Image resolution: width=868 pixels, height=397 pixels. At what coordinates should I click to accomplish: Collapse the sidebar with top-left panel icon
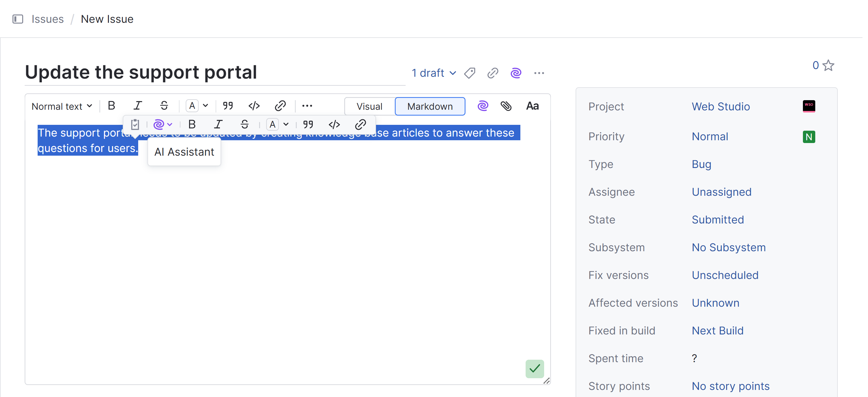pyautogui.click(x=18, y=19)
